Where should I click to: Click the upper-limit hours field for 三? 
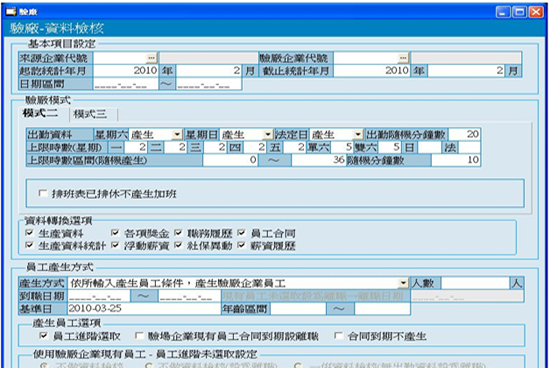(x=215, y=147)
